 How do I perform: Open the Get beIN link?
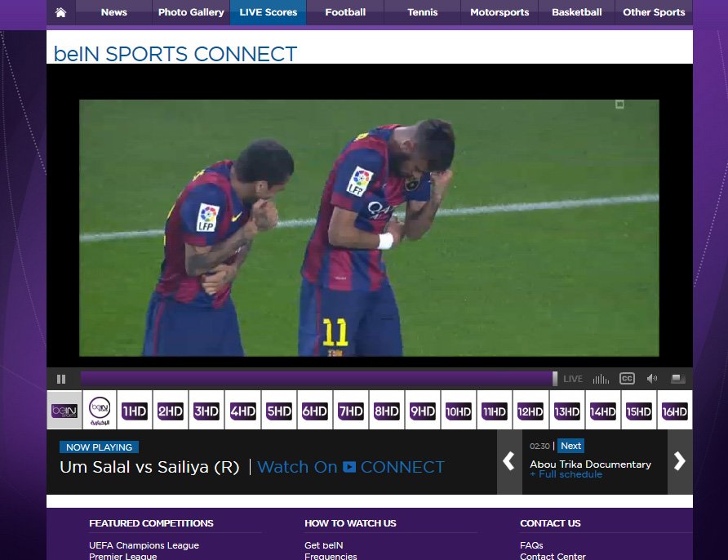pyautogui.click(x=324, y=545)
